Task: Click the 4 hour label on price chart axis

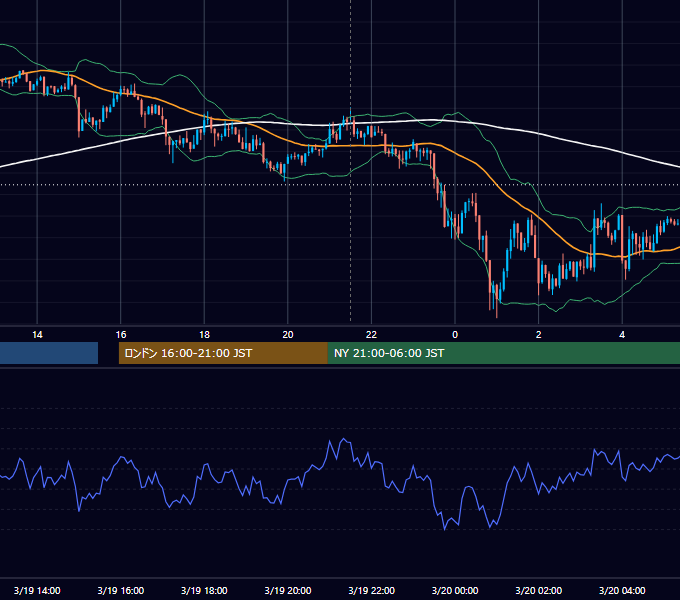Action: pos(622,335)
